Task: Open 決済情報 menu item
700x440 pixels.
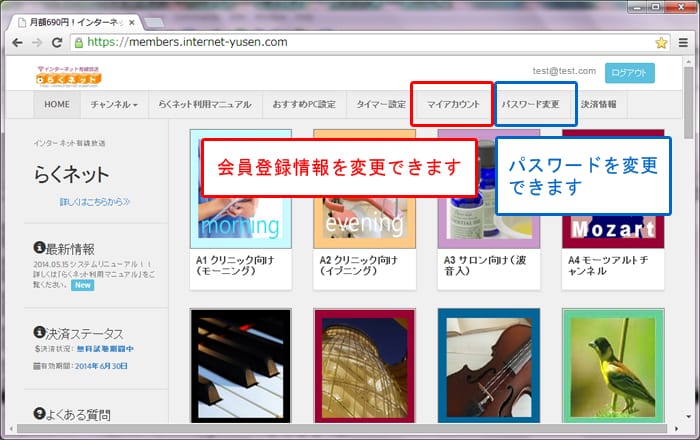Action: pos(598,104)
